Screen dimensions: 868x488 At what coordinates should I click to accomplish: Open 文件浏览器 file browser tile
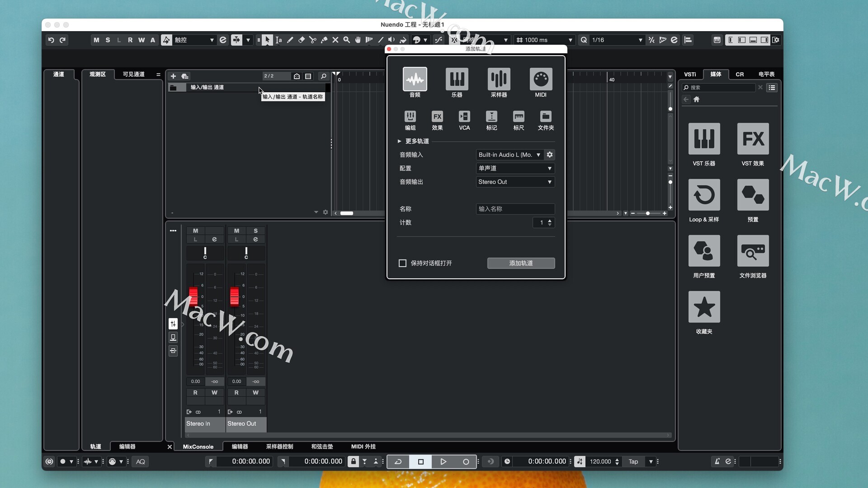753,251
